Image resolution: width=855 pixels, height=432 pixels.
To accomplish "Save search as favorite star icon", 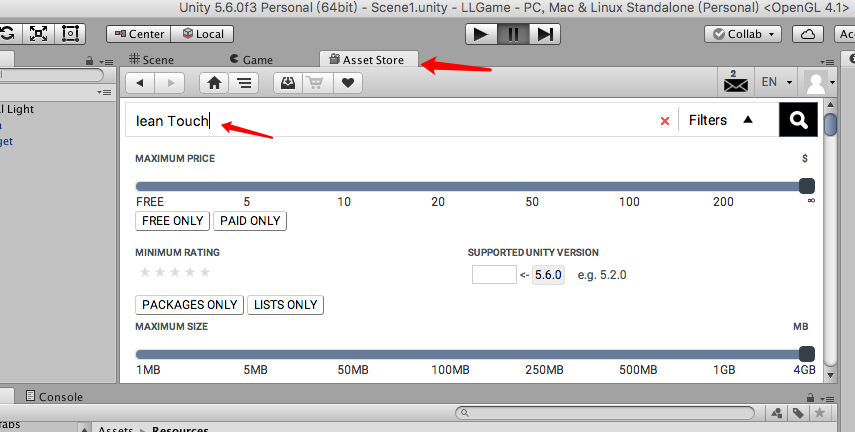I will pyautogui.click(x=820, y=413).
